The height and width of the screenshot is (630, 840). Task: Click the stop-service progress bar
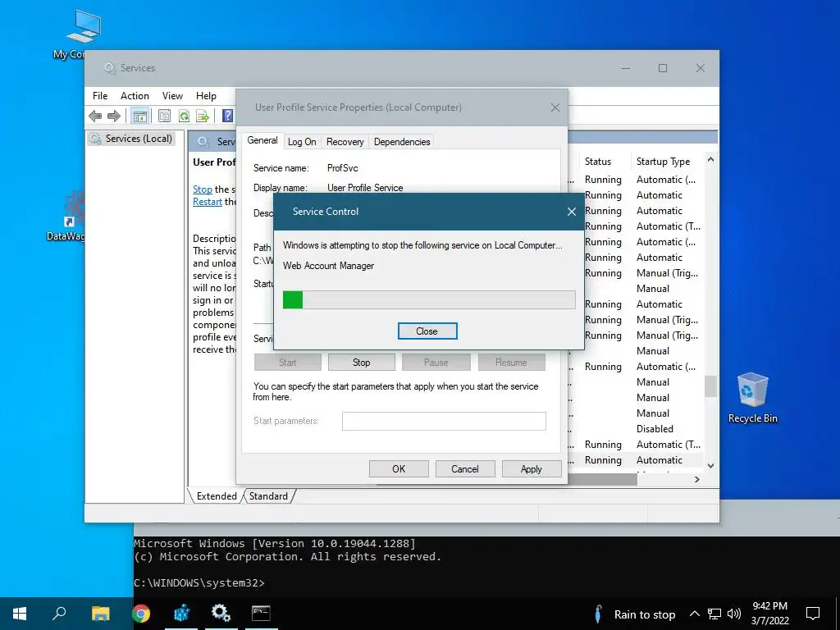tap(429, 299)
